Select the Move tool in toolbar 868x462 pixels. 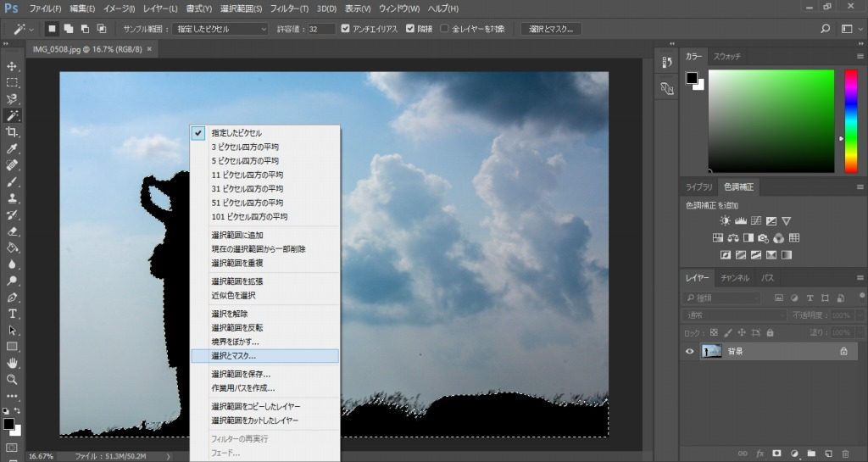pyautogui.click(x=13, y=66)
